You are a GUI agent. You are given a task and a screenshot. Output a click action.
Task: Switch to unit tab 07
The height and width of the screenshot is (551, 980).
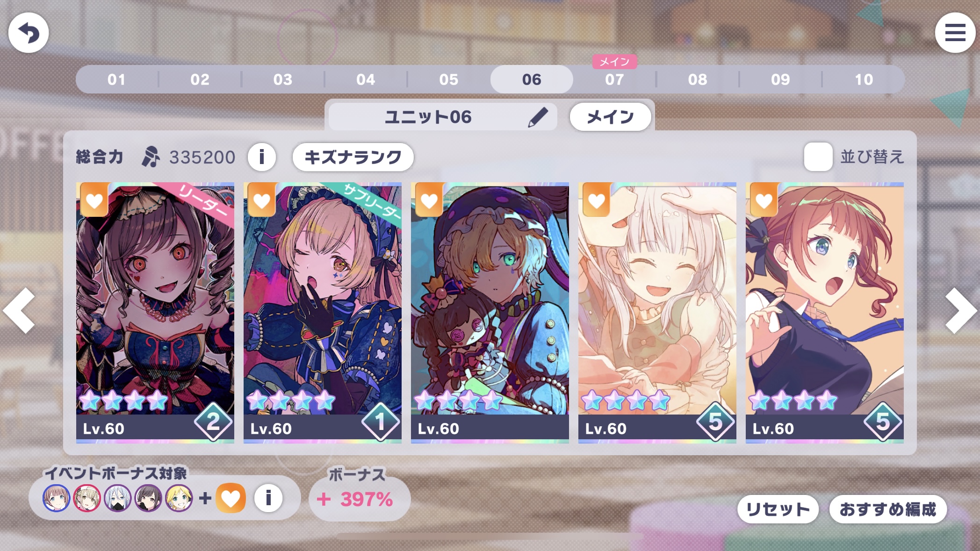(614, 79)
